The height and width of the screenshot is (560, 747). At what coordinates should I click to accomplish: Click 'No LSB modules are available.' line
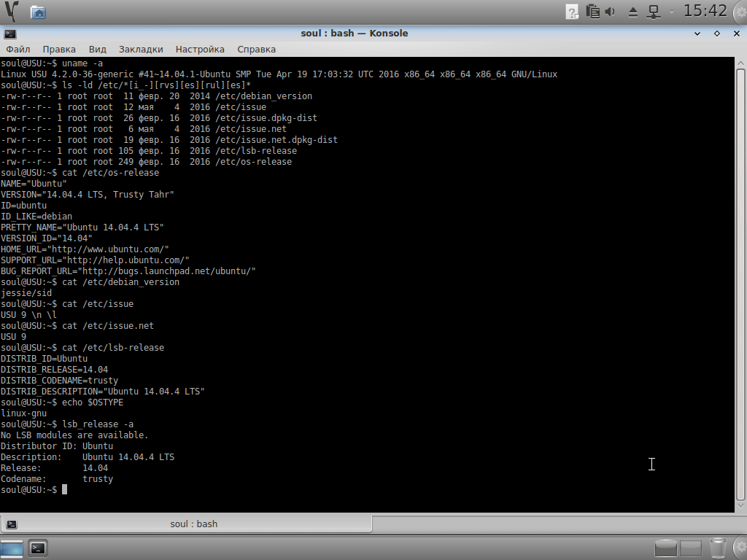coord(74,436)
